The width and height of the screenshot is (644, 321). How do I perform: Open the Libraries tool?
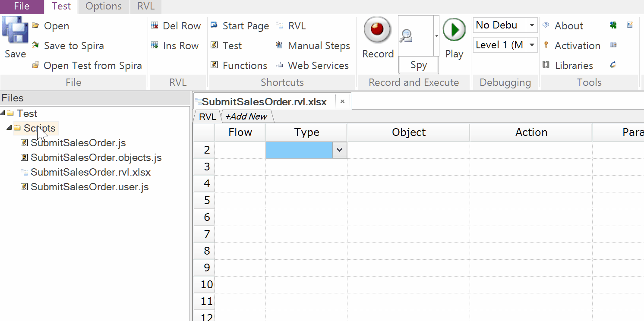click(x=568, y=66)
